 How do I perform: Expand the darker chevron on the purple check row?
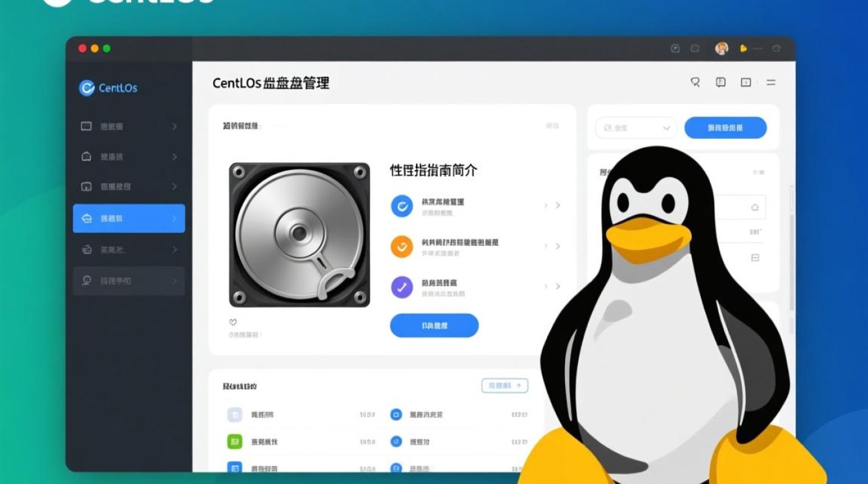[558, 286]
